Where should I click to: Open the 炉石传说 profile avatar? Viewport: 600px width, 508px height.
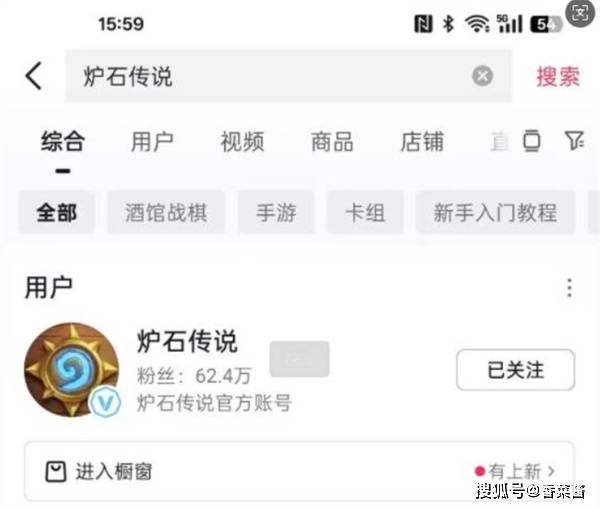[71, 369]
